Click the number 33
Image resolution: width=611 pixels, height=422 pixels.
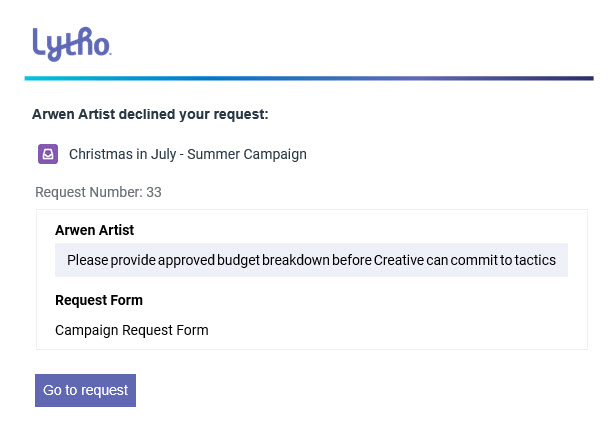click(x=154, y=192)
